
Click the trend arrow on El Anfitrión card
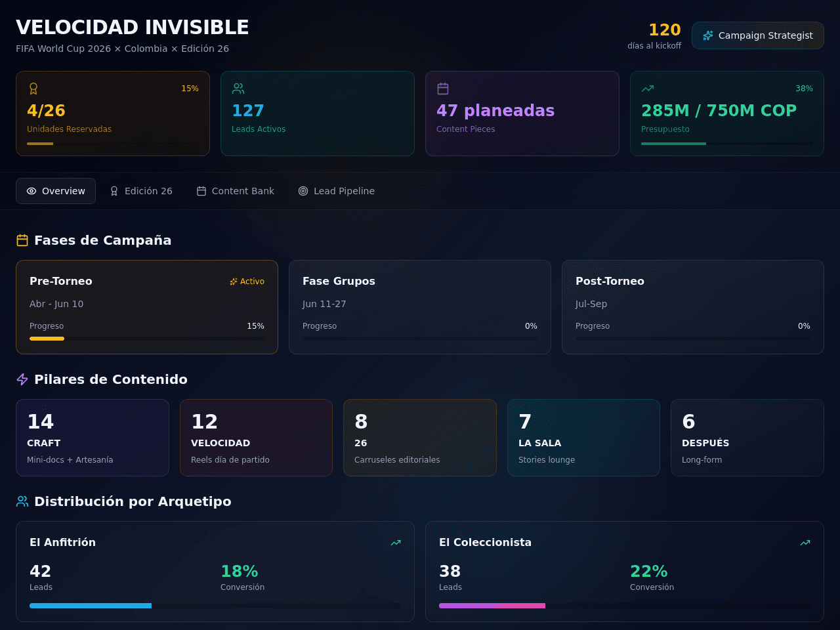pyautogui.click(x=396, y=543)
